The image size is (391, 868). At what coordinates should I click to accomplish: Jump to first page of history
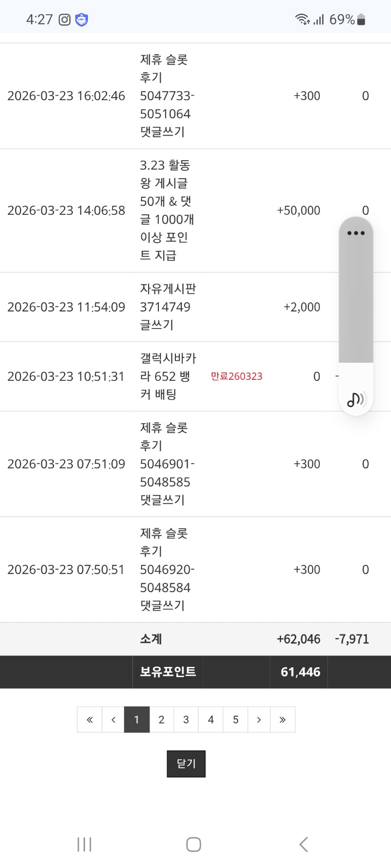(89, 720)
